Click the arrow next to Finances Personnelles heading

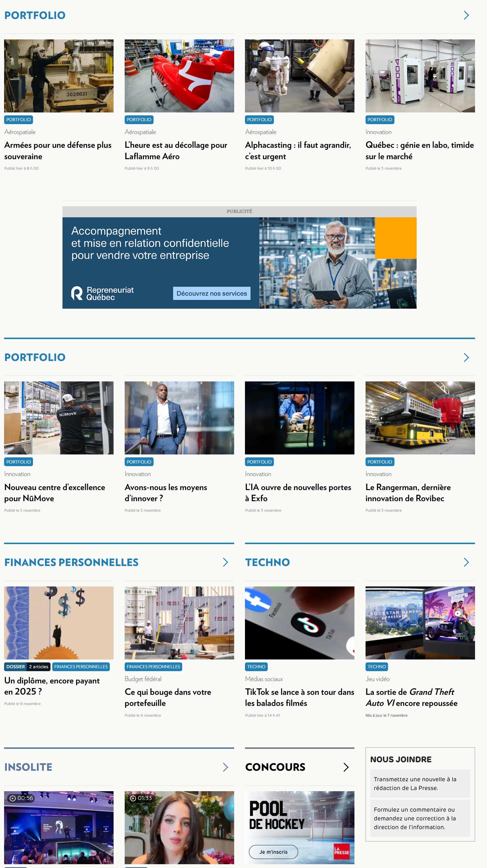click(x=225, y=562)
